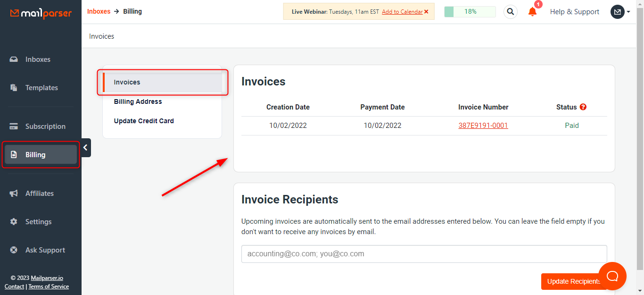The width and height of the screenshot is (644, 295).
Task: Click the 18% usage progress bar
Action: coord(470,11)
